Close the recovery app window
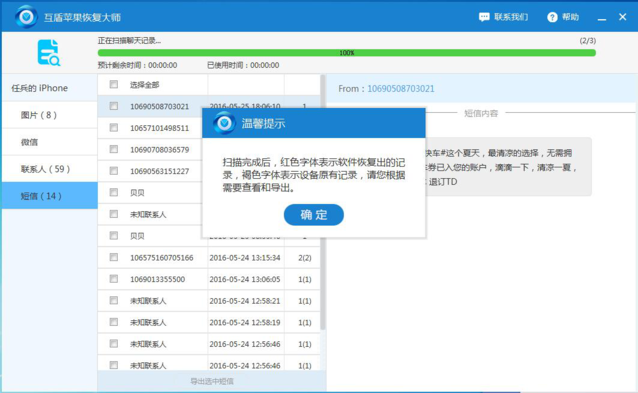The image size is (638, 393). [623, 17]
